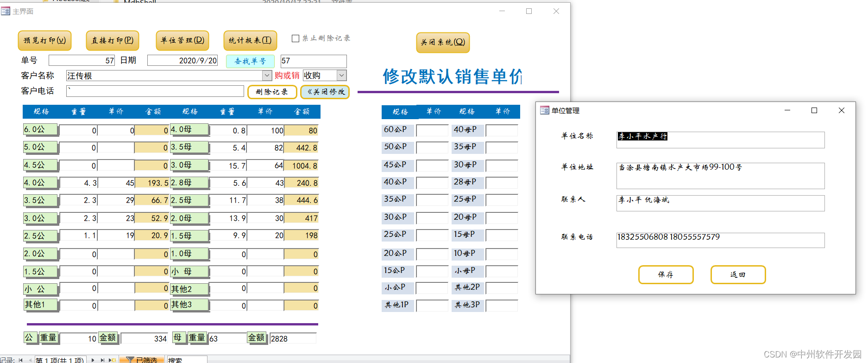Screen dimensions: 868x363
Task: Maximize the 主界面 main window
Action: click(x=529, y=11)
